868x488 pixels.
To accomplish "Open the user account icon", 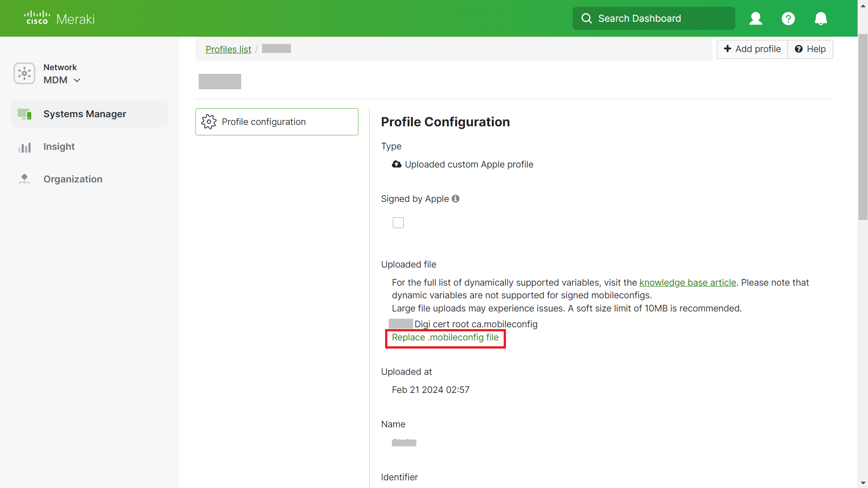I will coord(756,19).
